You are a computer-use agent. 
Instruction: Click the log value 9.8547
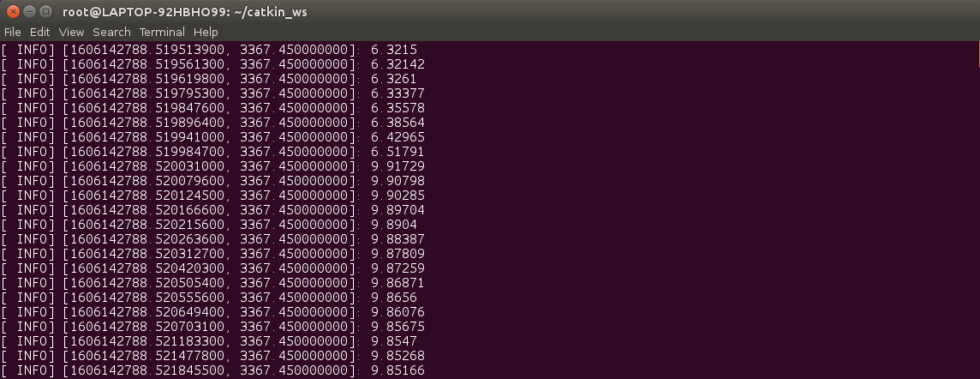tap(394, 341)
